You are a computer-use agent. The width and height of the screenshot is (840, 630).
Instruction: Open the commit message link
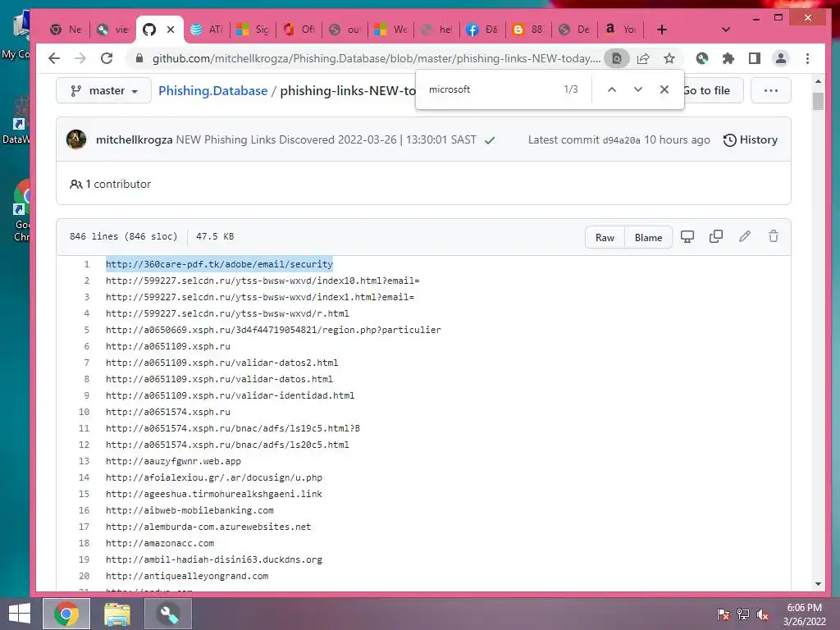(x=326, y=139)
